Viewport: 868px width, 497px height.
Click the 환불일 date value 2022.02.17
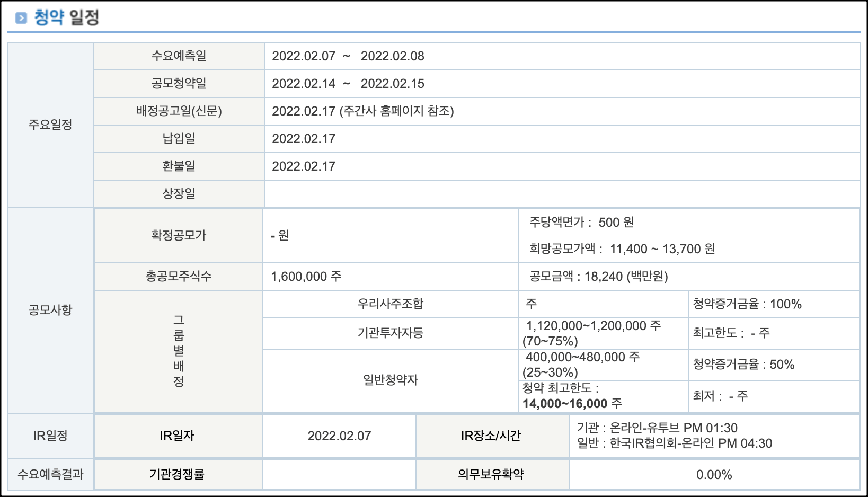click(x=304, y=166)
